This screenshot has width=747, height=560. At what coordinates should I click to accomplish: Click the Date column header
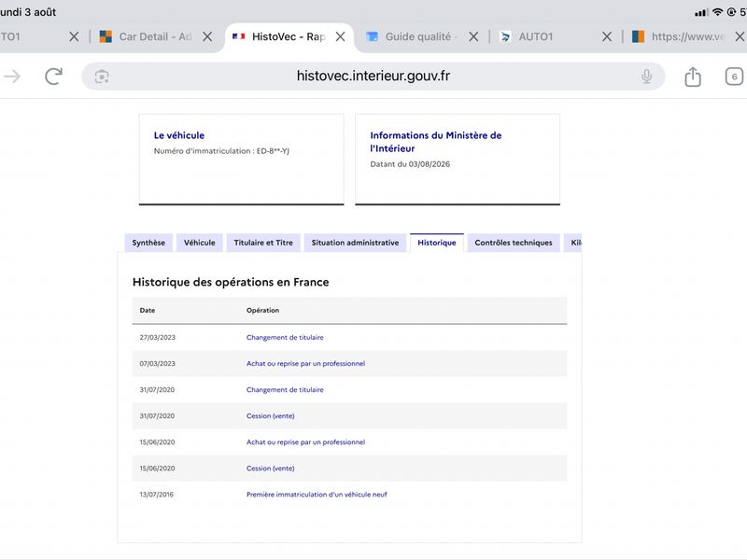click(x=148, y=310)
